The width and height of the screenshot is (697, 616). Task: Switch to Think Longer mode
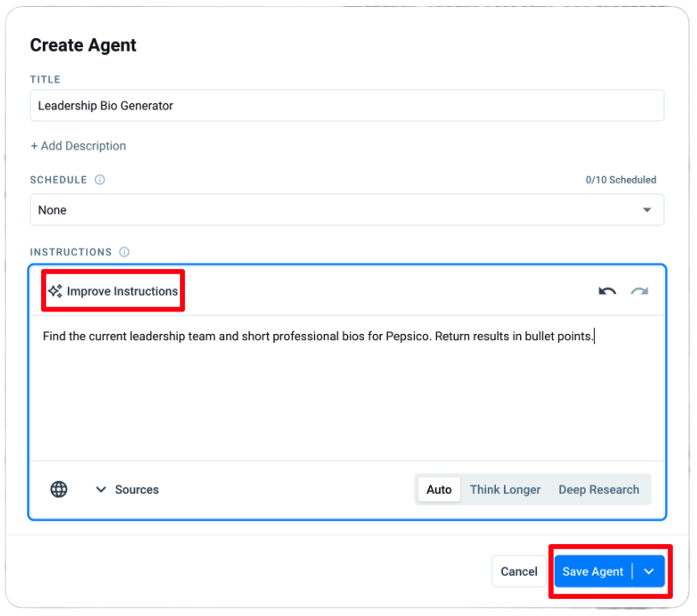pos(505,490)
